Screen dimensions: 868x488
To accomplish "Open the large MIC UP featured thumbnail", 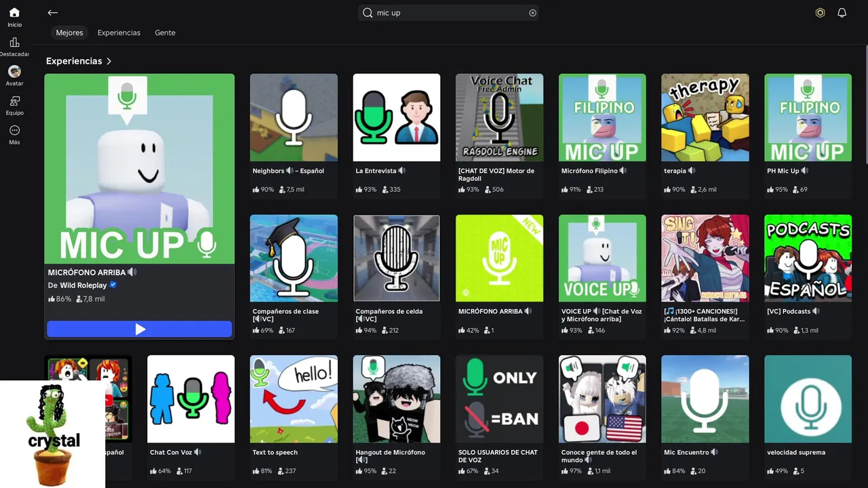I will [x=140, y=169].
